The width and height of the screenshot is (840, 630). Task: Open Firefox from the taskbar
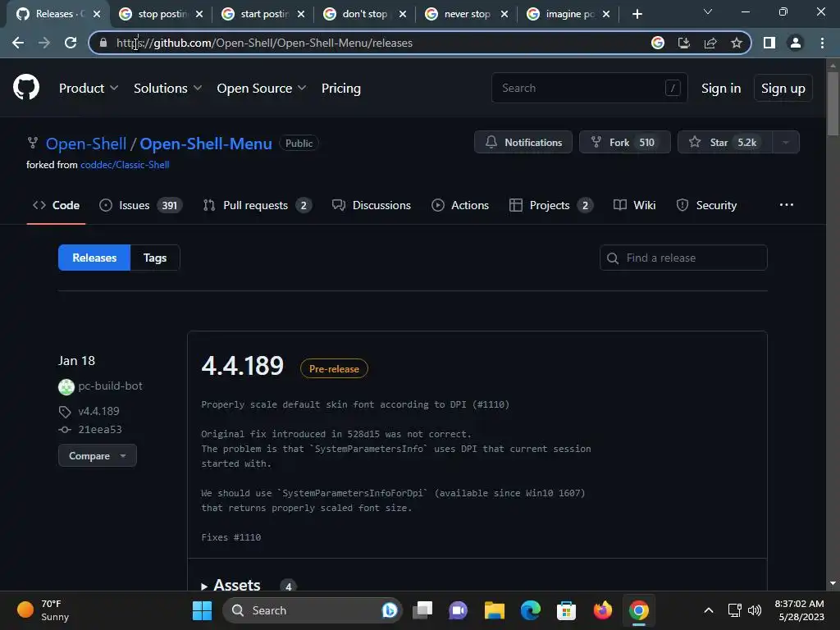(x=603, y=610)
